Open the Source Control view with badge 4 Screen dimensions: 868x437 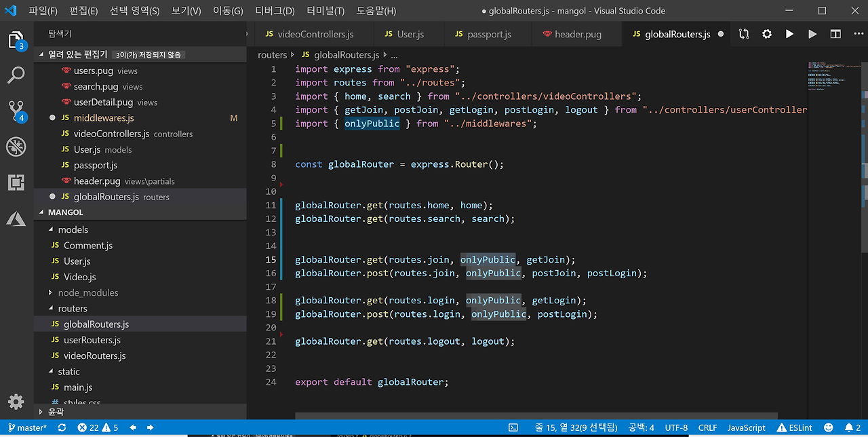pos(16,111)
